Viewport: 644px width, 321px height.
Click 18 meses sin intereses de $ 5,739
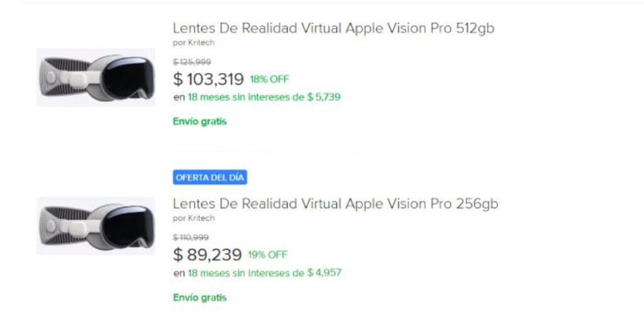[264, 98]
